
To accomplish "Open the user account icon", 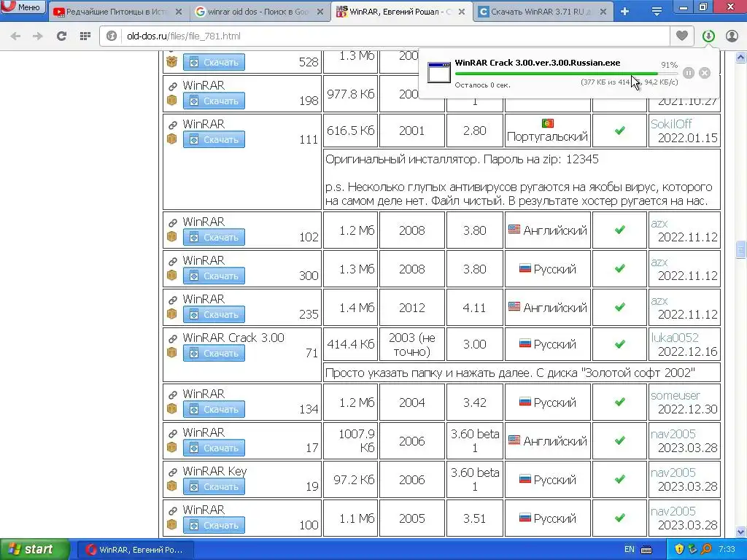I will (x=732, y=36).
